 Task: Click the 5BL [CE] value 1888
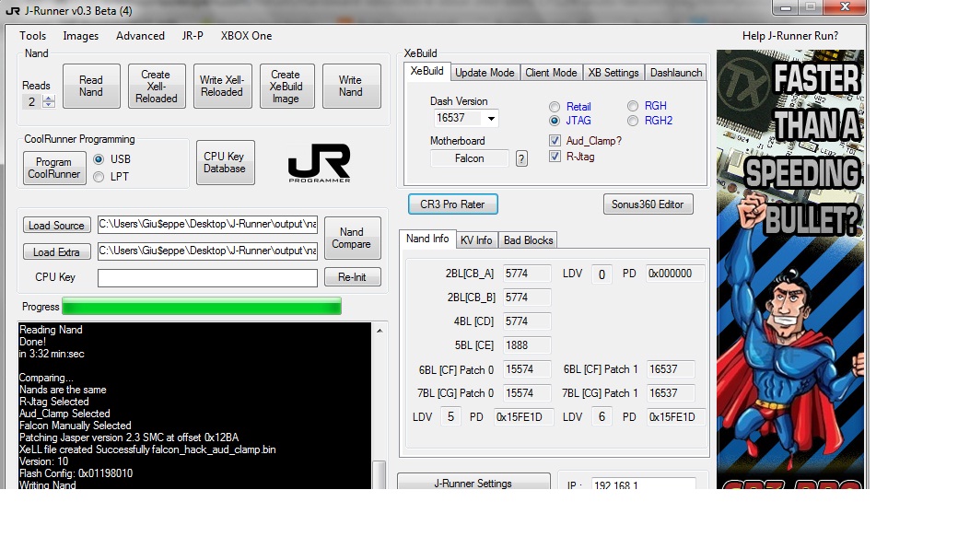(x=527, y=345)
